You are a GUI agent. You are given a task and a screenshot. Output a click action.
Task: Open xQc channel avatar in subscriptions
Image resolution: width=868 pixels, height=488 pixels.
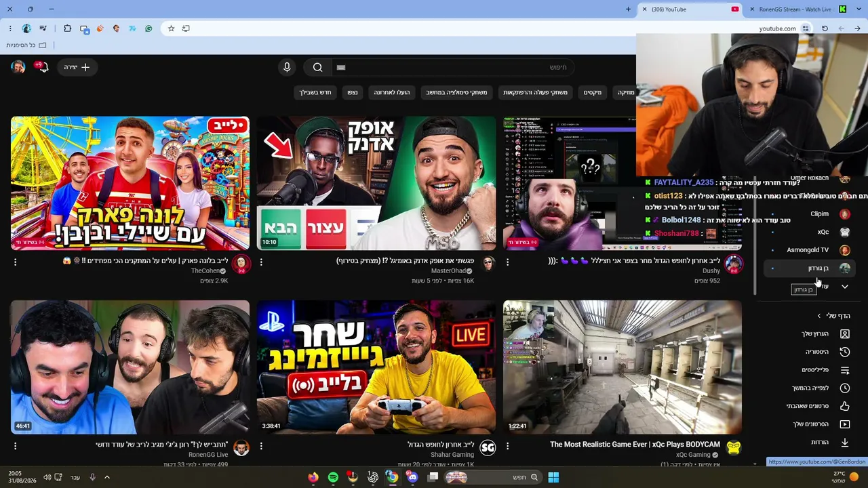coord(845,232)
